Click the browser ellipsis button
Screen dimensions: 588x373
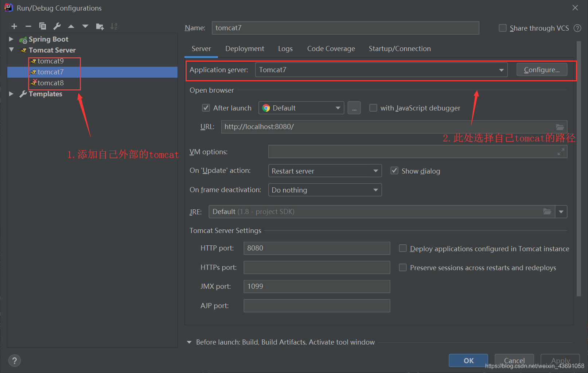pyautogui.click(x=354, y=108)
